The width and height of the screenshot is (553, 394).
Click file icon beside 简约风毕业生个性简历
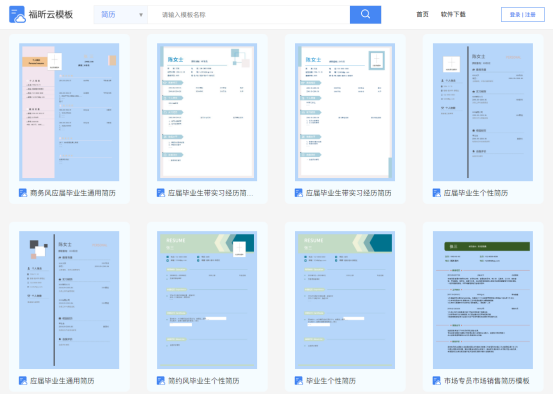pos(161,381)
